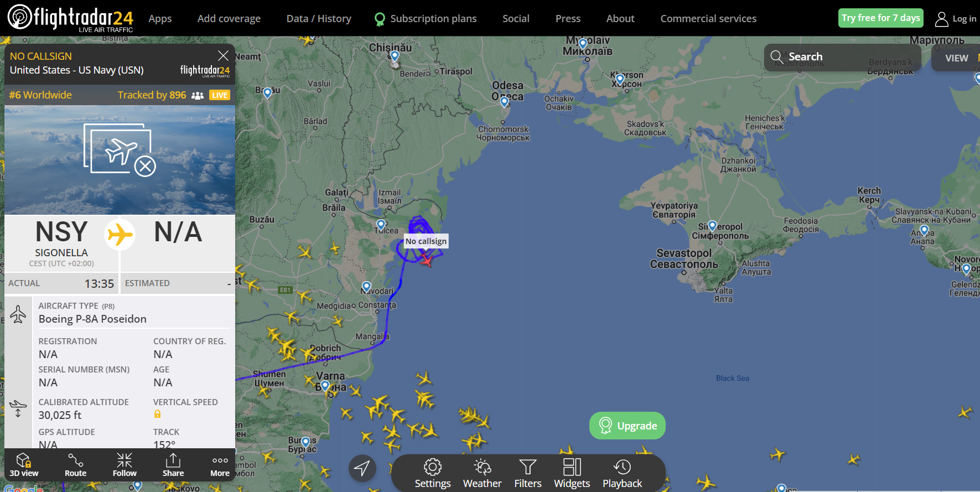Image resolution: width=980 pixels, height=492 pixels.
Task: Share this flight
Action: [173, 464]
